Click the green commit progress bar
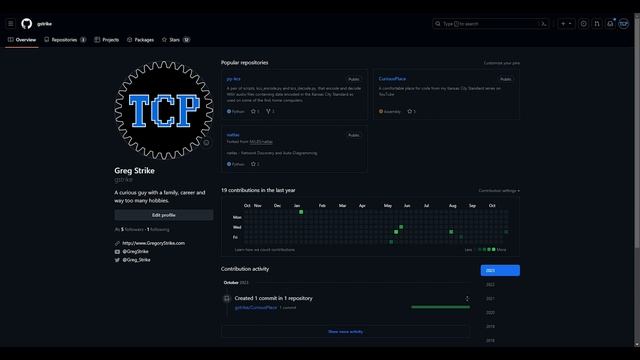 pos(440,307)
